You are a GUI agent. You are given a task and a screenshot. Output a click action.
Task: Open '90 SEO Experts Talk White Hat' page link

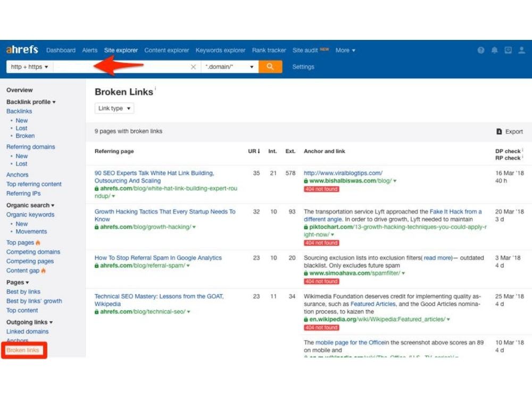[154, 177]
